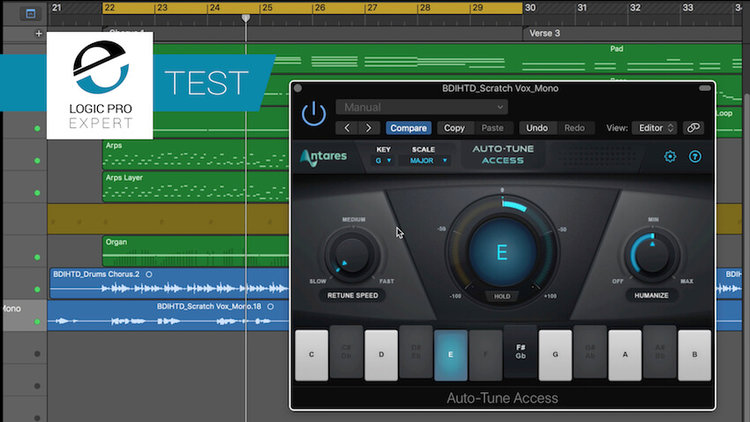Toggle the Drums Chorus track green indicator
Viewport: 750px width, 422px height.
coord(37,289)
